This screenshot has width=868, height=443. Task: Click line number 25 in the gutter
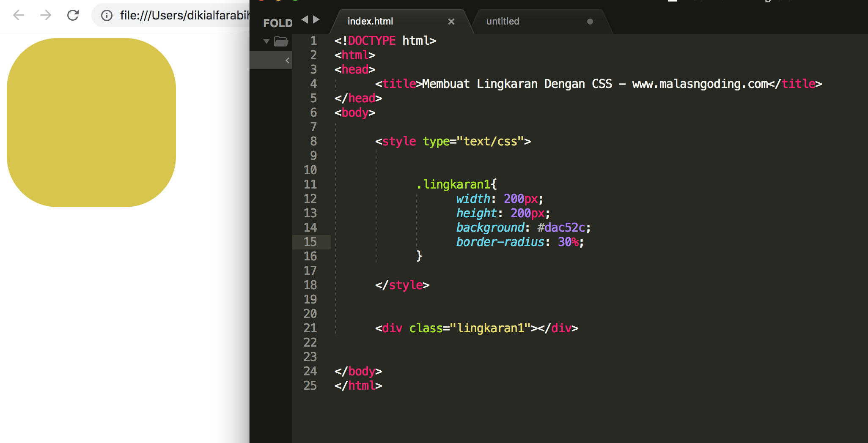310,386
